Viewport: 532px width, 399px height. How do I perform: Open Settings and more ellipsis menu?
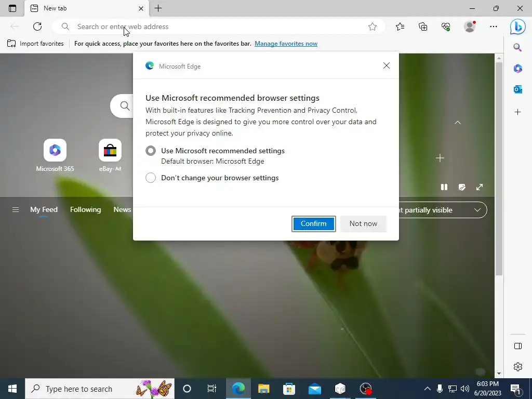(494, 26)
